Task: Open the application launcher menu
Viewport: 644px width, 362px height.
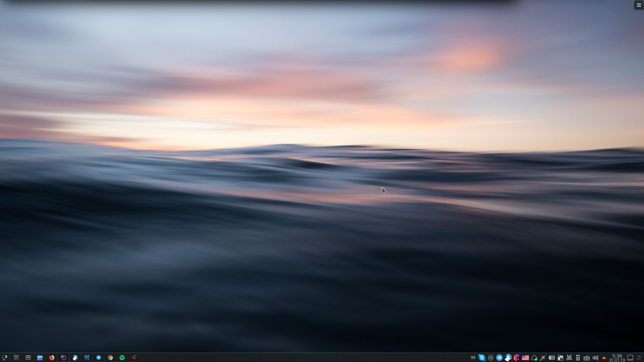Action: (x=5, y=357)
